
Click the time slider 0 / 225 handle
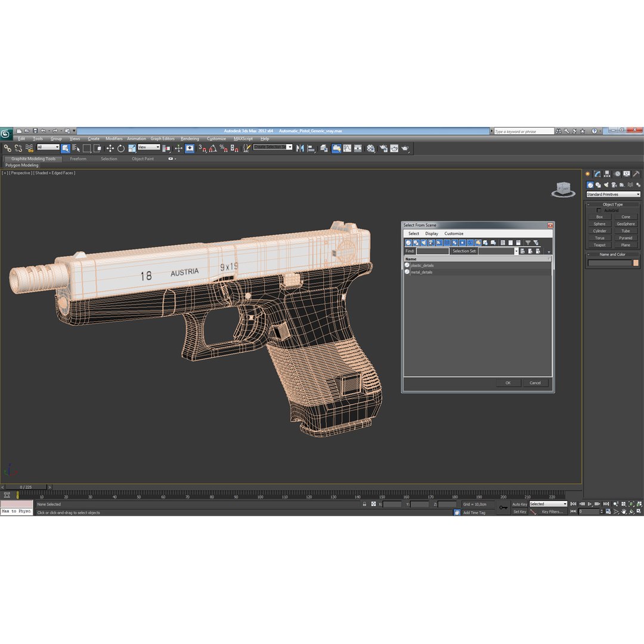click(26, 487)
